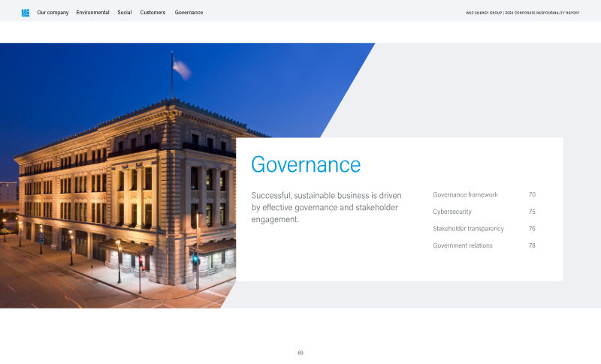Viewport: 601px width, 364px height.
Task: Click page number 70 in contents
Action: [x=532, y=195]
